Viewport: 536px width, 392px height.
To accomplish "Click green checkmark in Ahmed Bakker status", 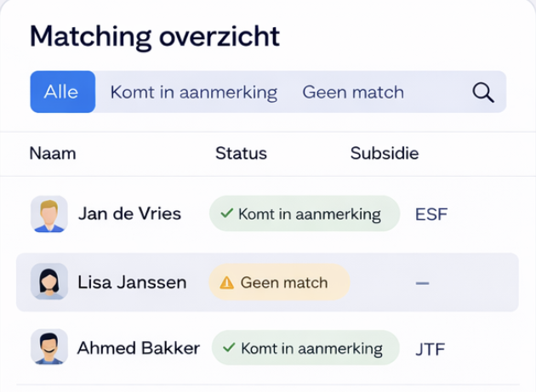I will pos(229,348).
